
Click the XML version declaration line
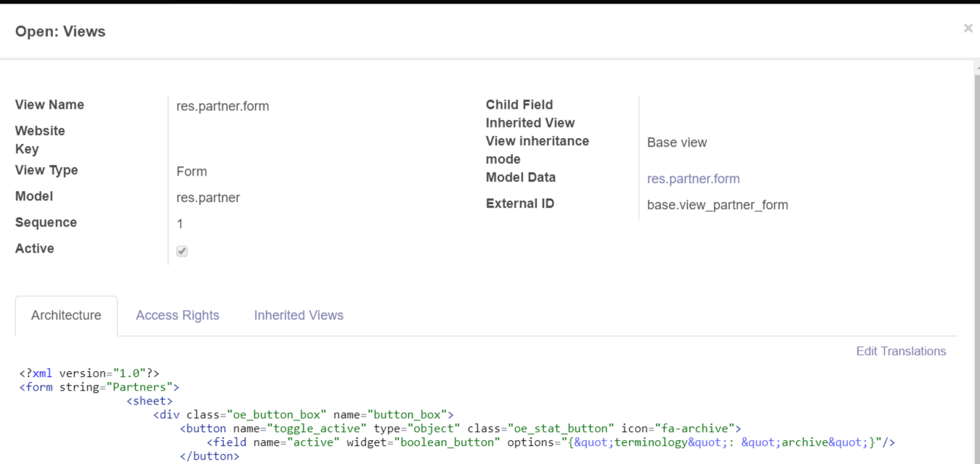[x=89, y=373]
